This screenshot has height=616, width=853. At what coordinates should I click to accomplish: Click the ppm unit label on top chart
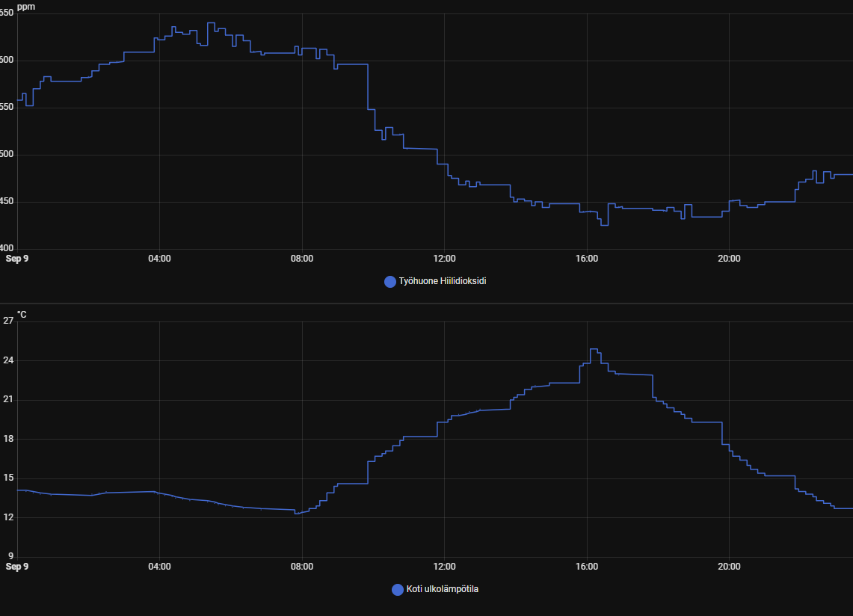pos(25,6)
